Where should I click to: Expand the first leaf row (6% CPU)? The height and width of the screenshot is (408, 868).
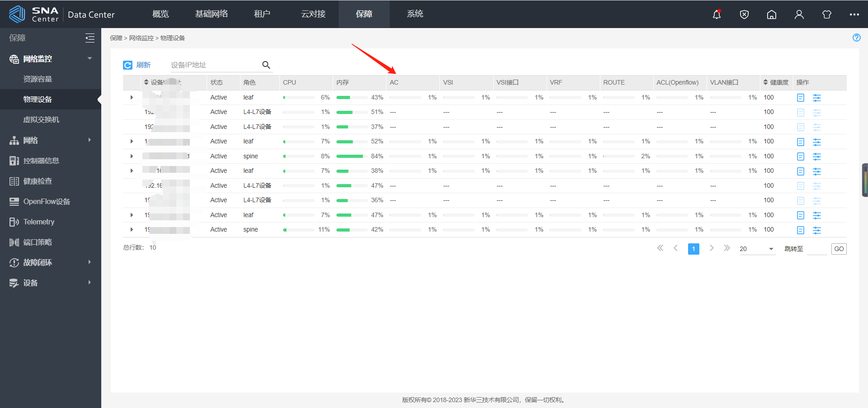(132, 97)
